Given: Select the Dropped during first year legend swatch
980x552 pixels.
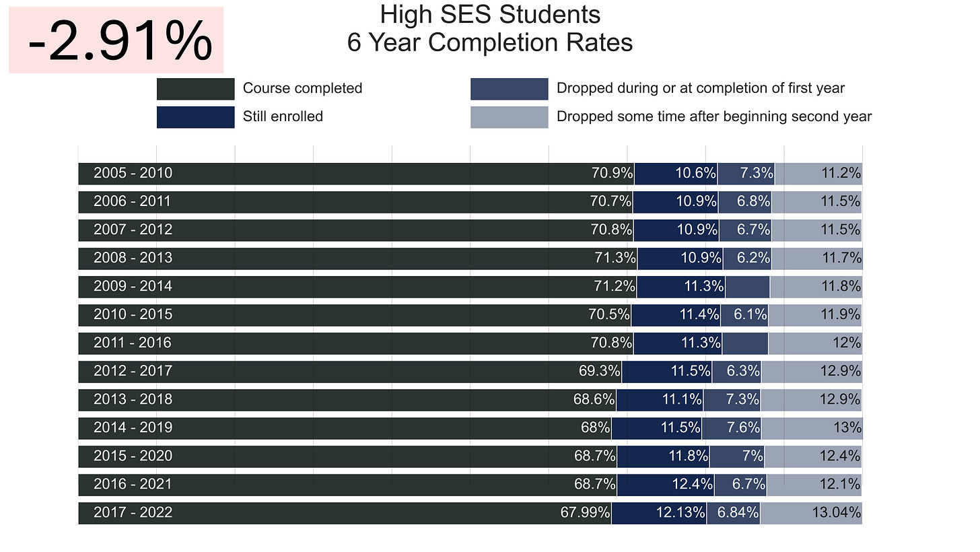Looking at the screenshot, I should (x=510, y=89).
